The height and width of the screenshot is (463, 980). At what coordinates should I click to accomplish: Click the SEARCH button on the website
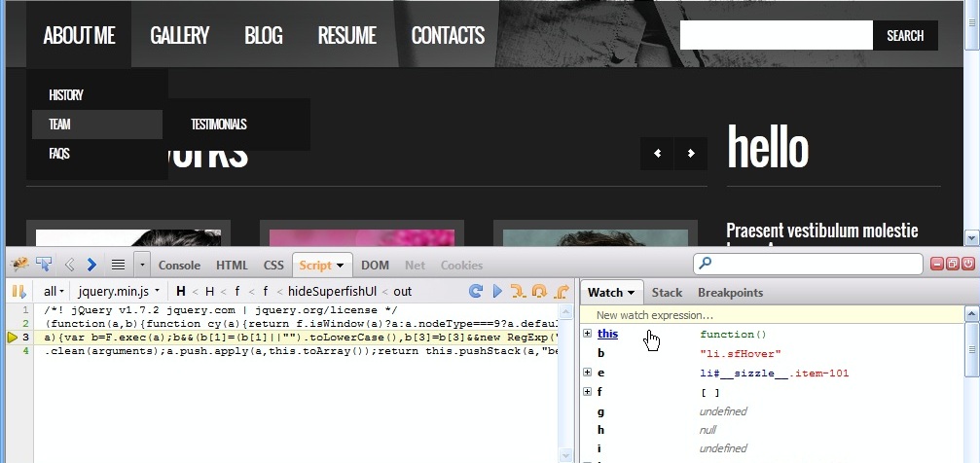pos(904,36)
